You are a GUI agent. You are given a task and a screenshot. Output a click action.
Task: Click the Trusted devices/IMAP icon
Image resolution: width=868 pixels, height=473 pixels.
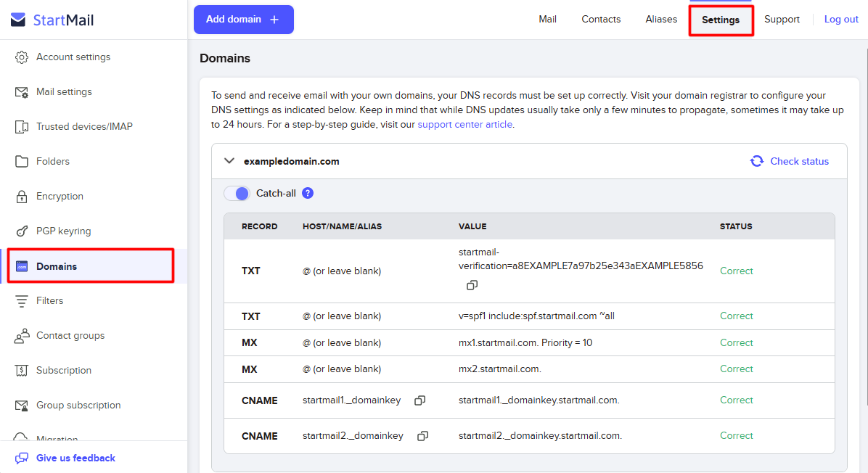tap(22, 127)
